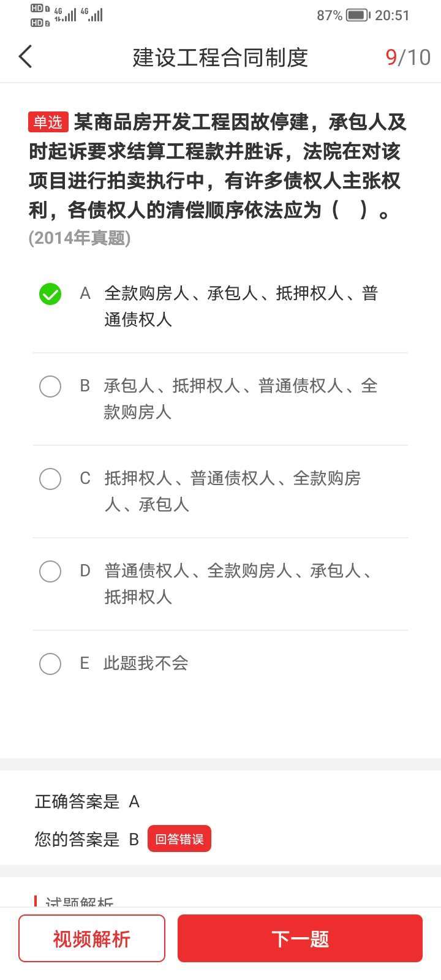Tap the clock showing 20:51

tap(392, 15)
